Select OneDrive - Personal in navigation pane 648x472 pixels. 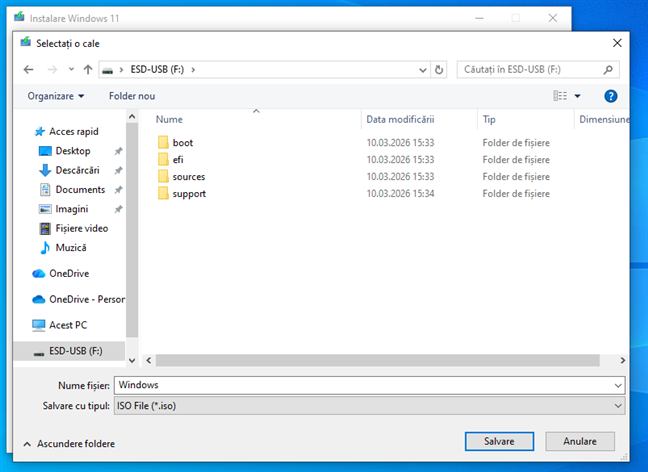coord(79,299)
